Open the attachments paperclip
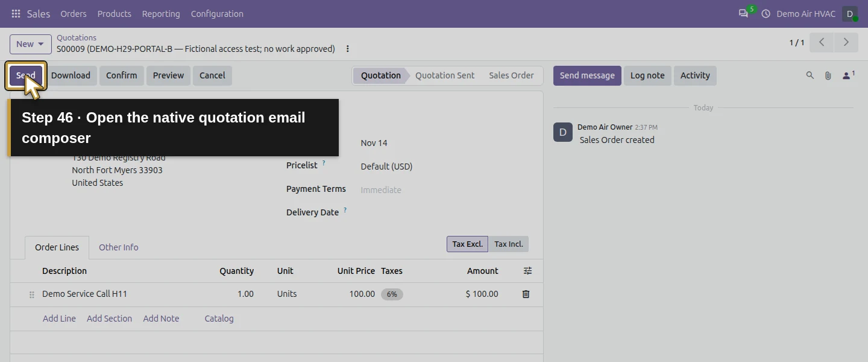This screenshot has width=868, height=362. (828, 75)
